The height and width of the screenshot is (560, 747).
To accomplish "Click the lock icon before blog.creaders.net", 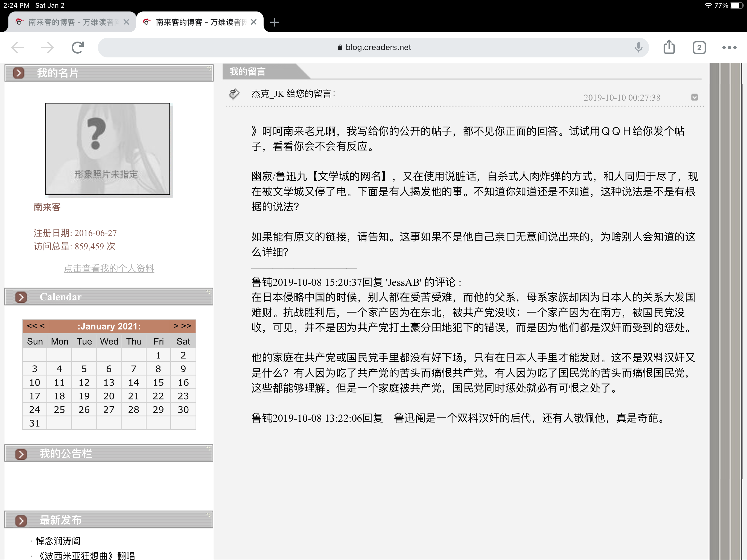I will click(340, 47).
